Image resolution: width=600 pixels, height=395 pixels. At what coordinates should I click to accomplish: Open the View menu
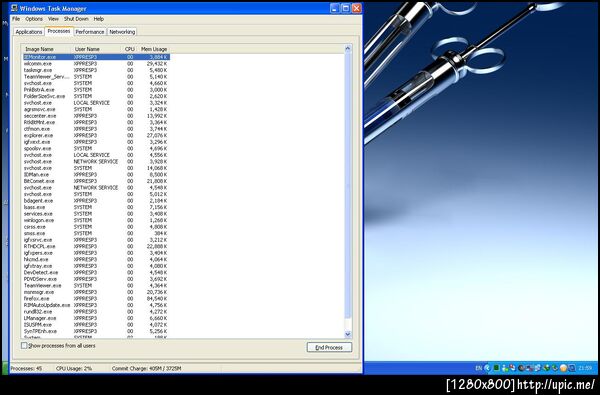coord(53,19)
